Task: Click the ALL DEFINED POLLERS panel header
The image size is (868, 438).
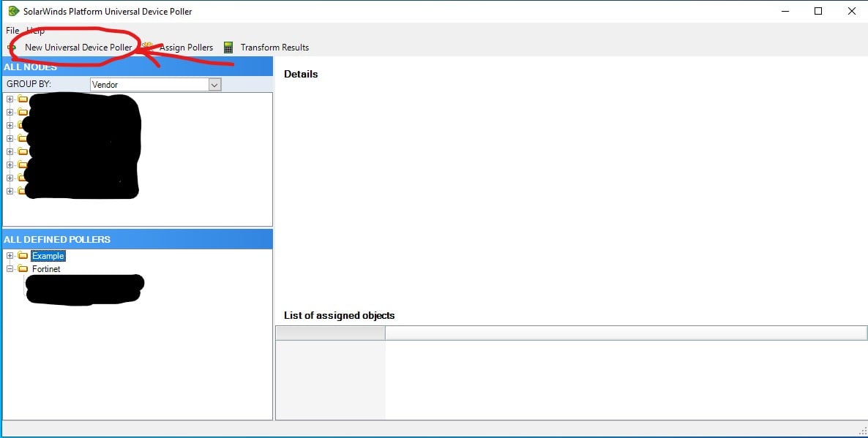Action: pos(138,239)
